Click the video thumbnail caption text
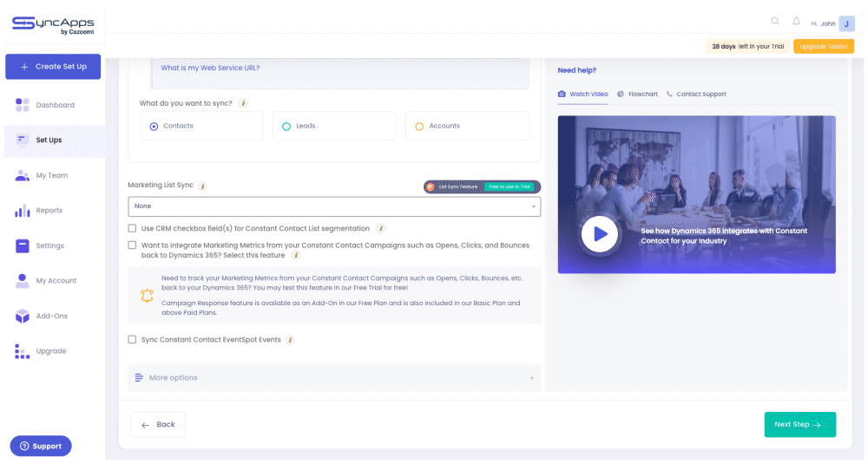Screen dimensions: 868x470 coord(724,236)
